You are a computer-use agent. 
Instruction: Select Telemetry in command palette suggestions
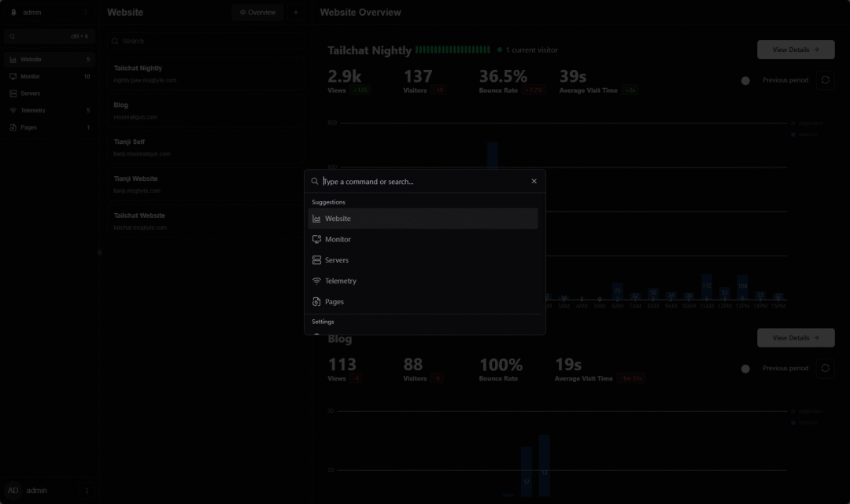click(423, 281)
